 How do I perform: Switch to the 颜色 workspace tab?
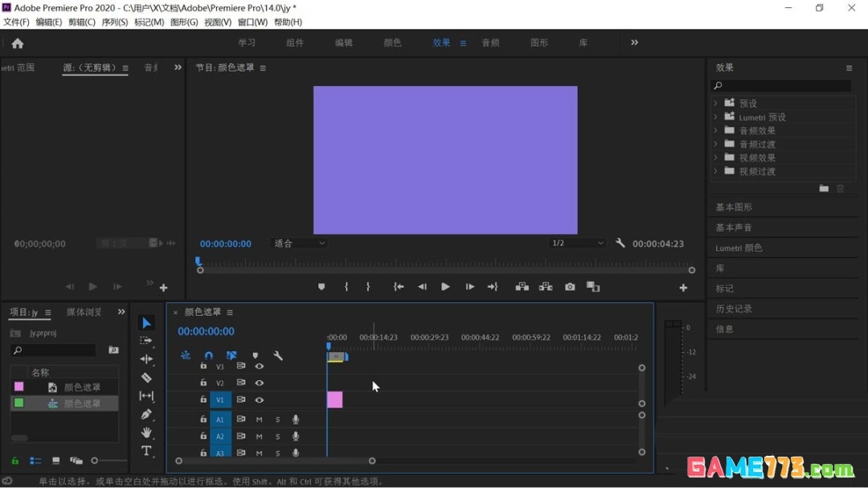pos(392,43)
